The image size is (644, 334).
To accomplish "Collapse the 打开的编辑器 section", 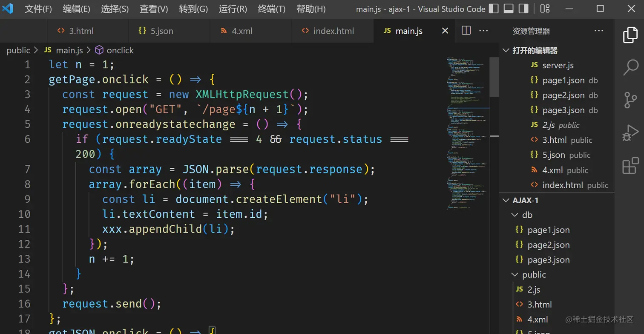I will click(506, 50).
